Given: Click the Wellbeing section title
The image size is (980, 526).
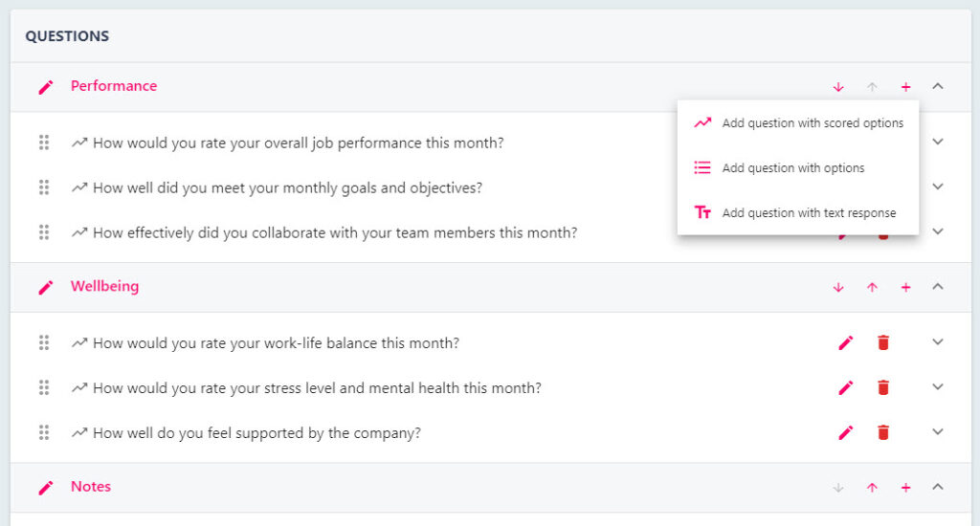Looking at the screenshot, I should pyautogui.click(x=104, y=286).
